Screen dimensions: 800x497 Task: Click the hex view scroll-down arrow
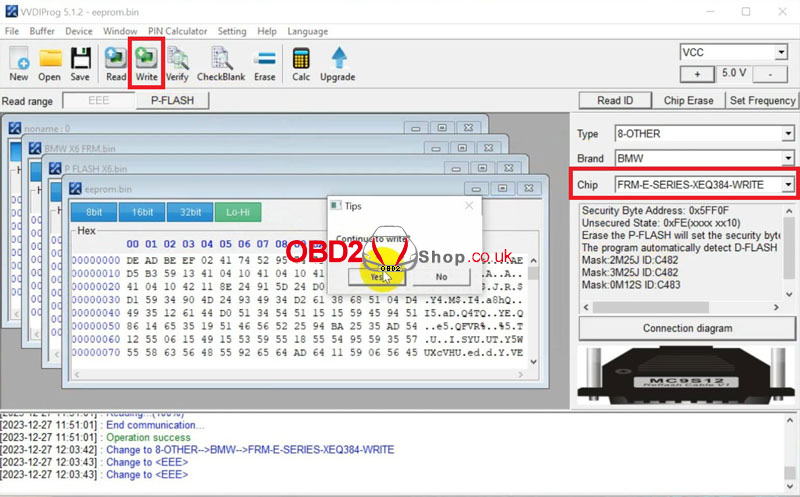point(533,362)
